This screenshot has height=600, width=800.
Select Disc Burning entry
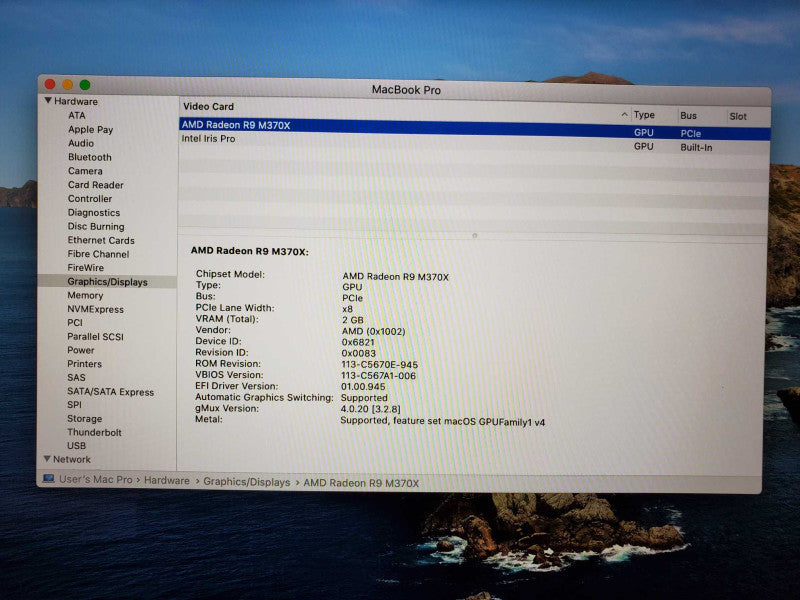96,226
